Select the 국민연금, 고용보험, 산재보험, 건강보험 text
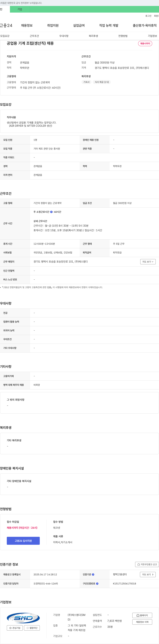 coord(53,252)
